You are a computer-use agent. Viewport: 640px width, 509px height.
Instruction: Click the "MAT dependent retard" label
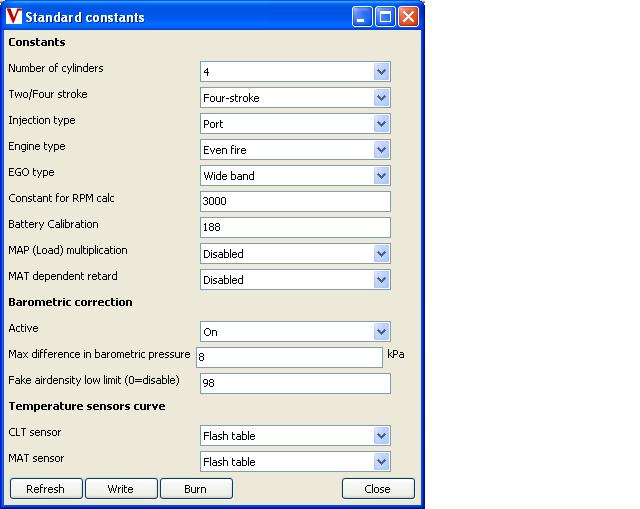[63, 276]
